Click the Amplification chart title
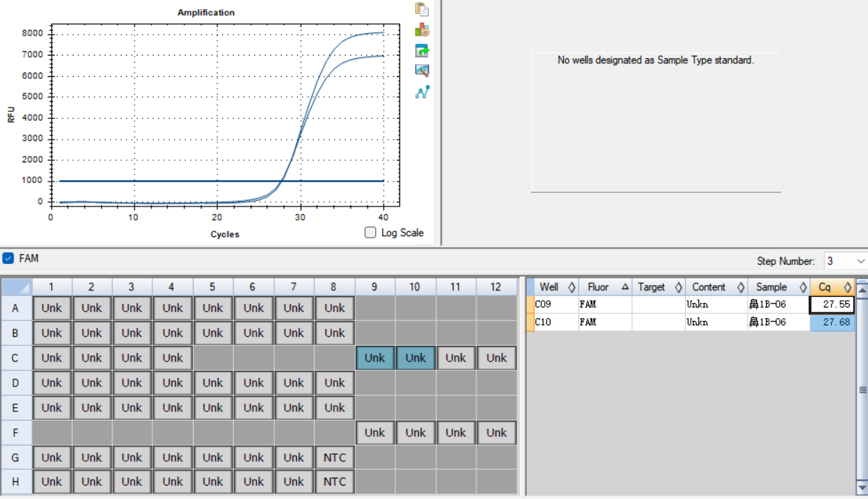 tap(206, 12)
